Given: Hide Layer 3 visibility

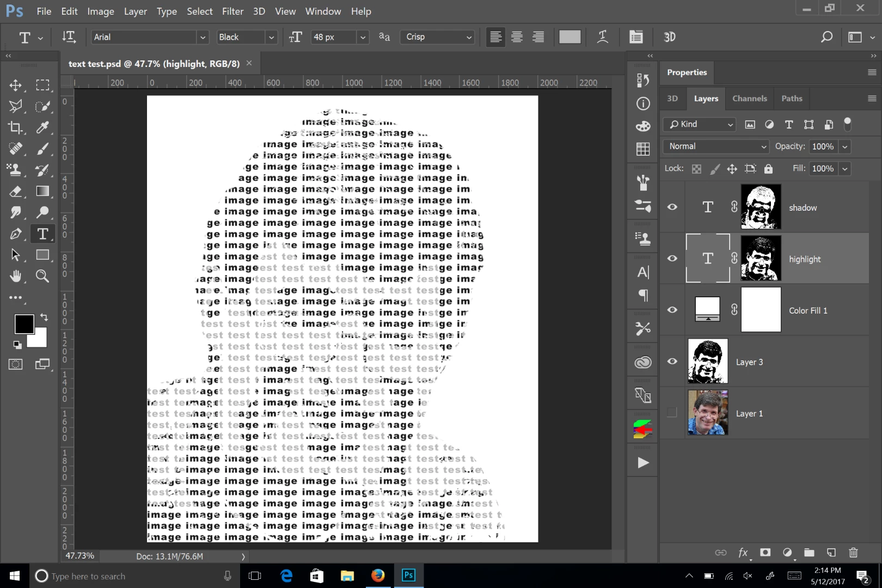Looking at the screenshot, I should (x=672, y=362).
